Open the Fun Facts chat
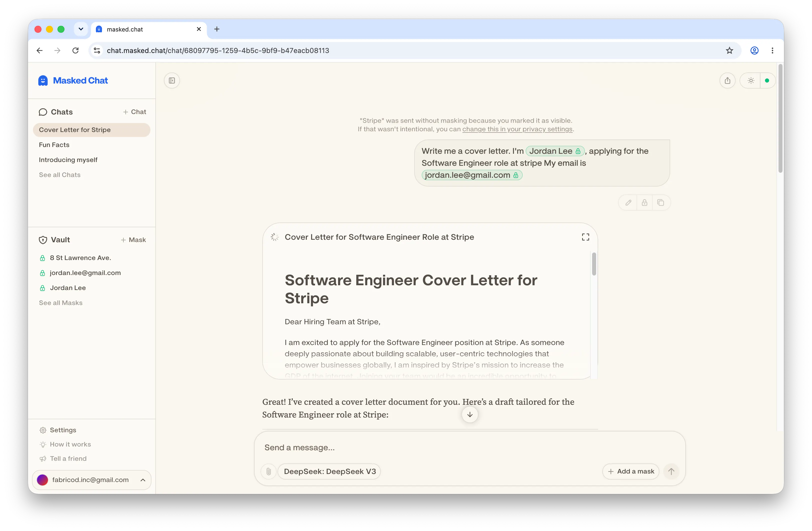 [x=54, y=145]
